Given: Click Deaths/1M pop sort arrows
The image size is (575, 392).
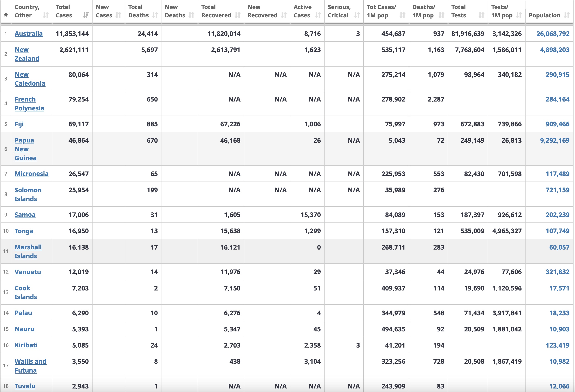Looking at the screenshot, I should 441,15.
